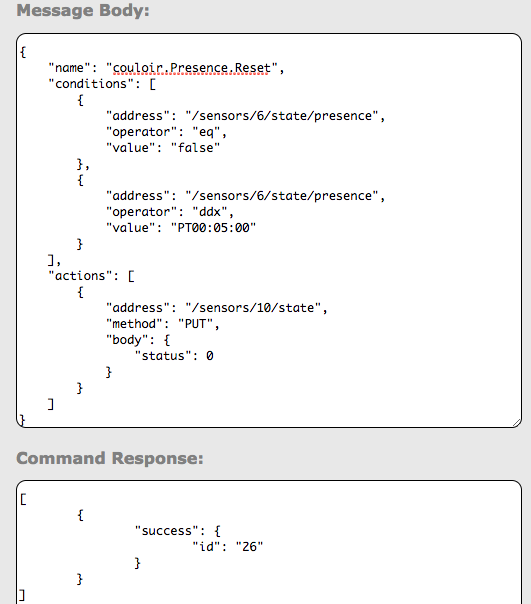Place cursor at "ddx" operator value
This screenshot has width=531, height=604.
point(210,212)
